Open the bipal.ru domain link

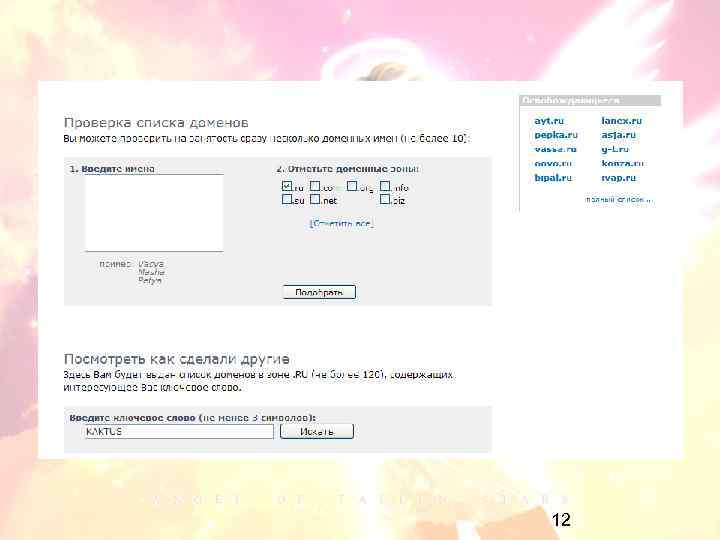coord(553,178)
